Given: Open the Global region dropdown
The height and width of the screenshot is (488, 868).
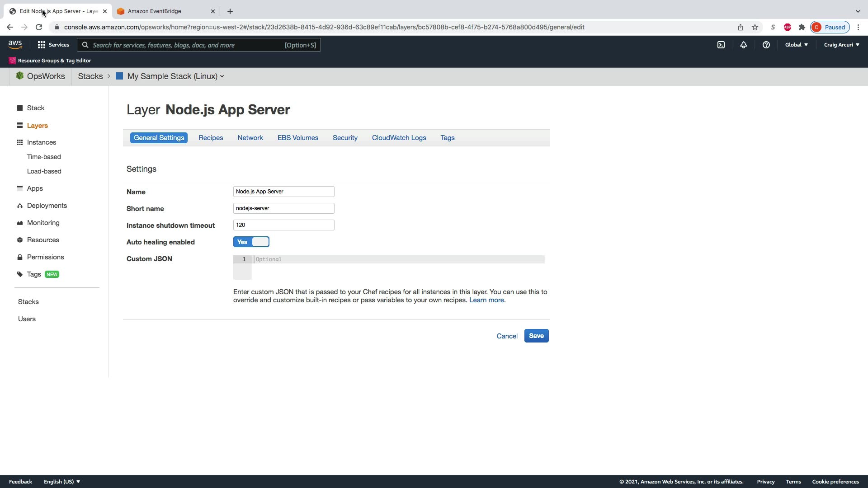Looking at the screenshot, I should 796,45.
